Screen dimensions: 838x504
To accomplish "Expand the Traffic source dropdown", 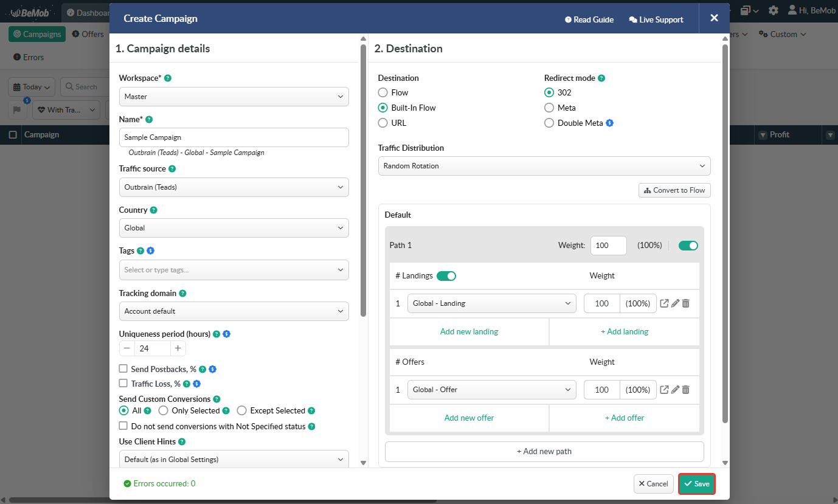I will (234, 187).
